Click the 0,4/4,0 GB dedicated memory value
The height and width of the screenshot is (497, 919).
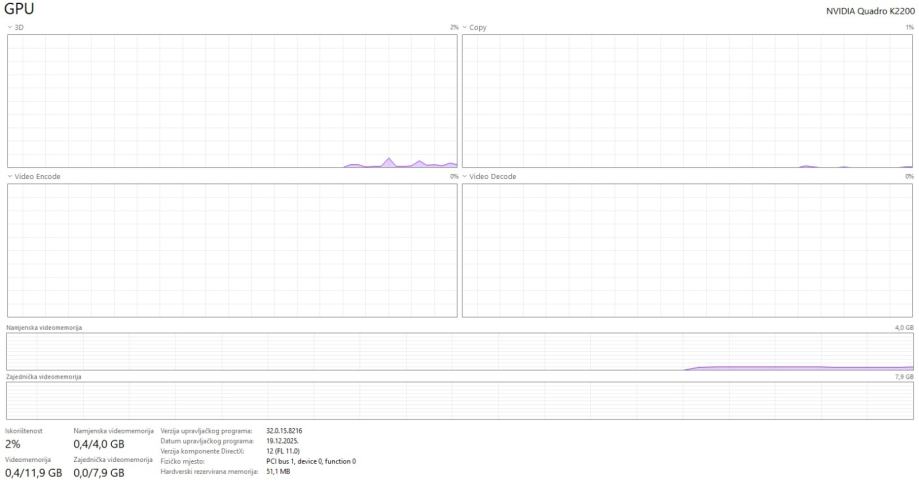(98, 444)
